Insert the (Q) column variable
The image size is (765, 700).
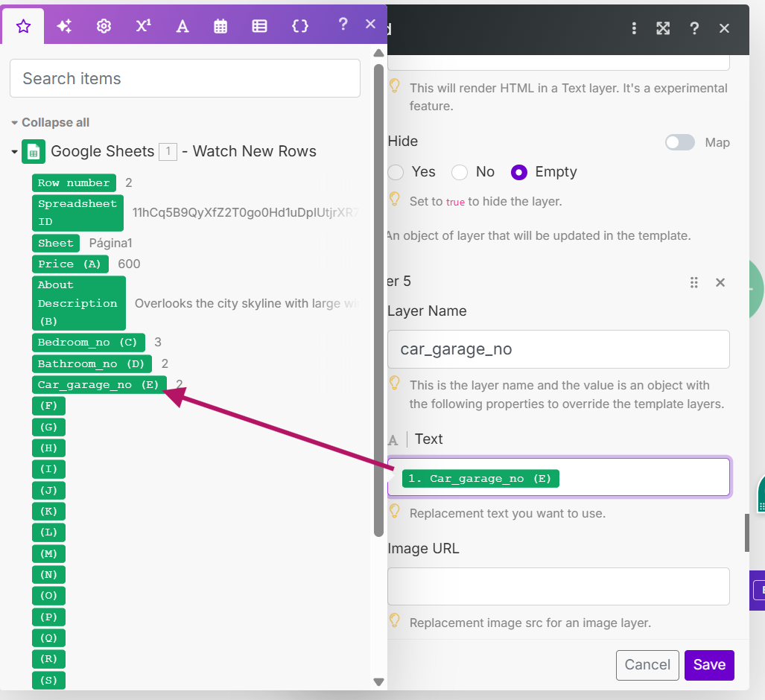(x=48, y=638)
